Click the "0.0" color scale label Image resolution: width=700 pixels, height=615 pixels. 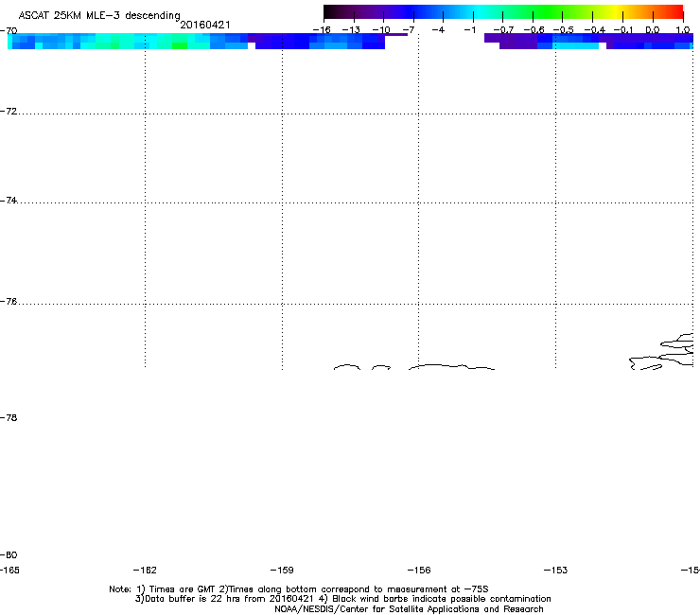click(x=653, y=30)
